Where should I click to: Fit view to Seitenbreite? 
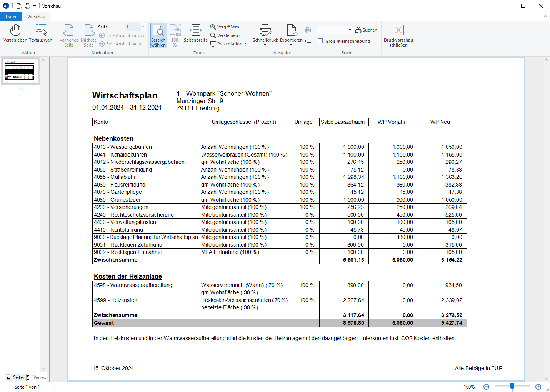pos(196,33)
